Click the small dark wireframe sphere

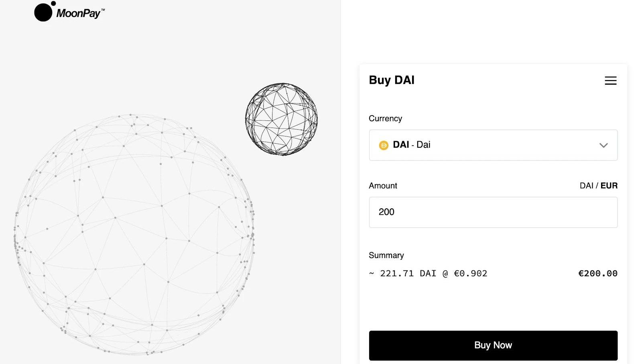coord(281,119)
